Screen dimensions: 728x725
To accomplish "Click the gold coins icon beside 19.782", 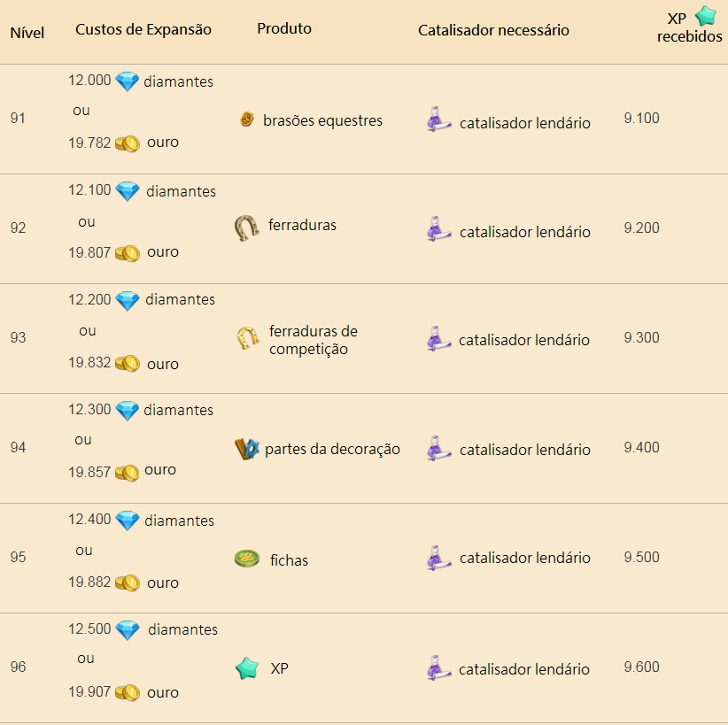I will 128,144.
